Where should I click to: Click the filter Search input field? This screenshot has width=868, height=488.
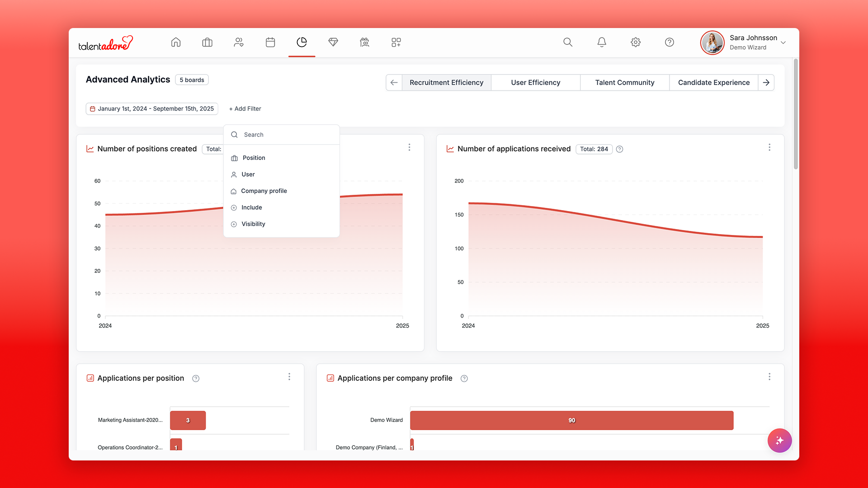285,135
